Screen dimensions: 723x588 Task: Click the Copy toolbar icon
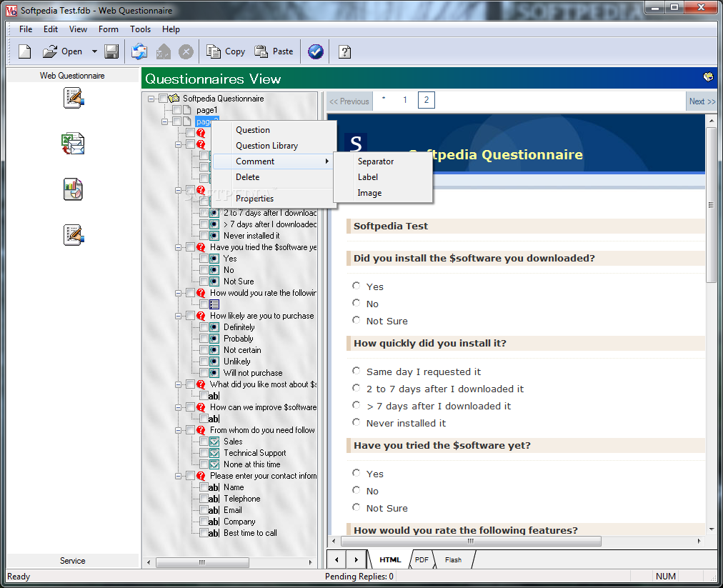point(214,51)
